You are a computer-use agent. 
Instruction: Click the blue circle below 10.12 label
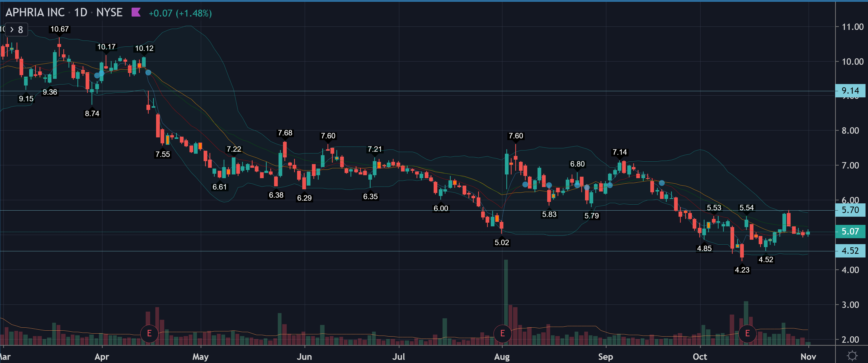click(x=148, y=72)
